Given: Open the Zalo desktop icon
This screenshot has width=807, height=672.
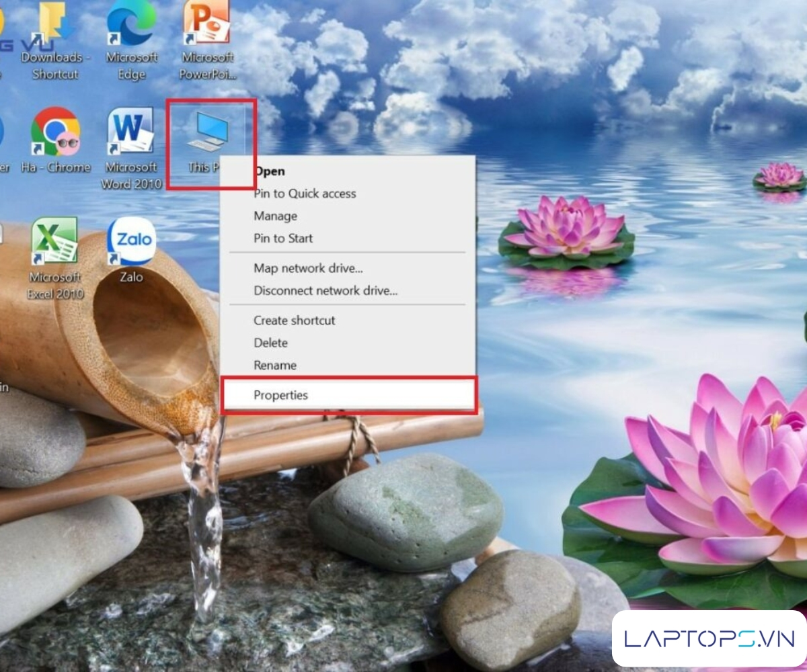Looking at the screenshot, I should point(131,242).
